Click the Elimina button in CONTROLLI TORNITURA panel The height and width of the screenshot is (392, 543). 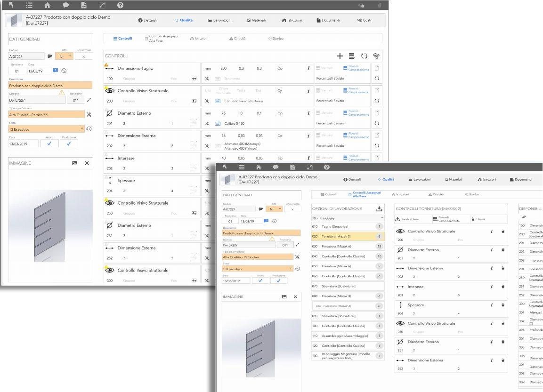pyautogui.click(x=478, y=219)
